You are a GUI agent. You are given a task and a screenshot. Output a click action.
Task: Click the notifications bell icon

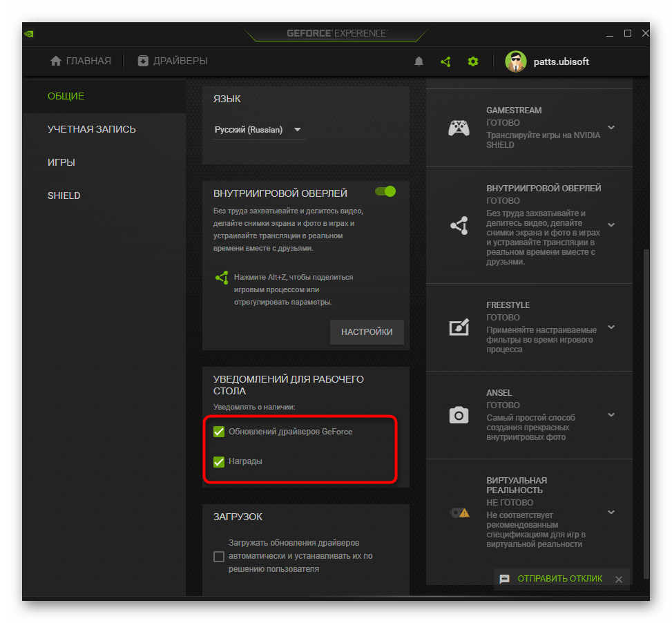[419, 61]
